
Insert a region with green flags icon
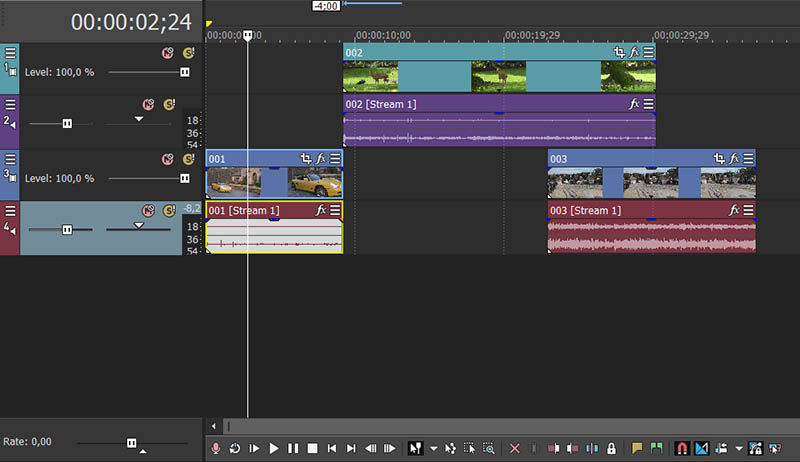pos(656,448)
